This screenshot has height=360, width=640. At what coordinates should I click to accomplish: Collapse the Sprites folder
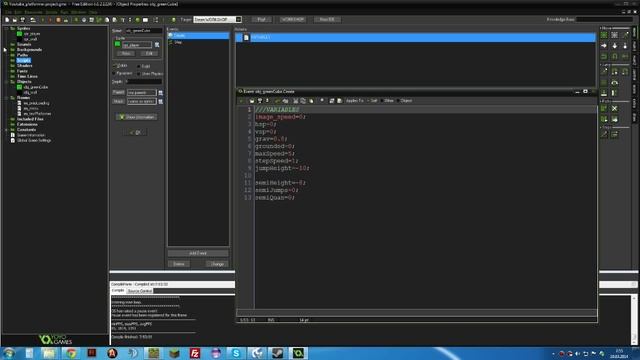point(7,29)
